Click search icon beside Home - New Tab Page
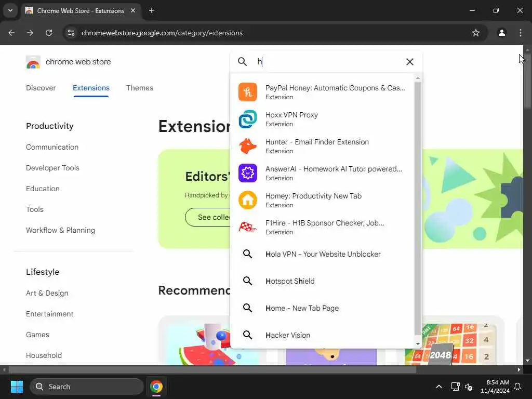The width and height of the screenshot is (532, 399). [x=248, y=308]
